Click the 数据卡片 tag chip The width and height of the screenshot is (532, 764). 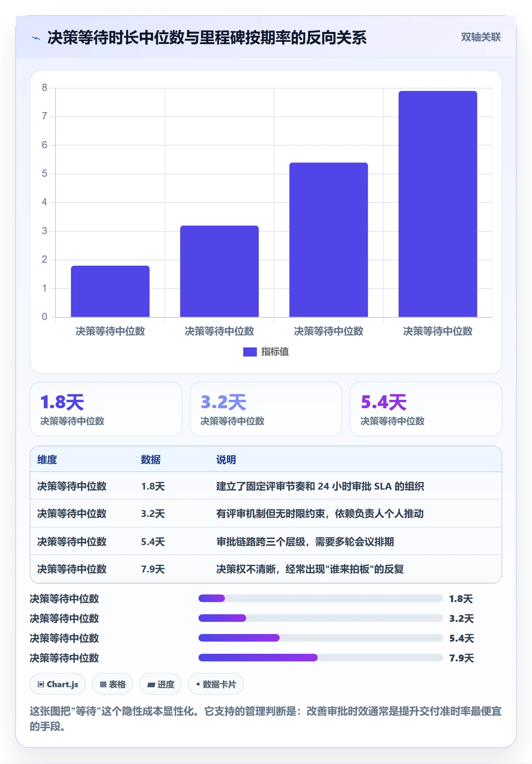[216, 684]
